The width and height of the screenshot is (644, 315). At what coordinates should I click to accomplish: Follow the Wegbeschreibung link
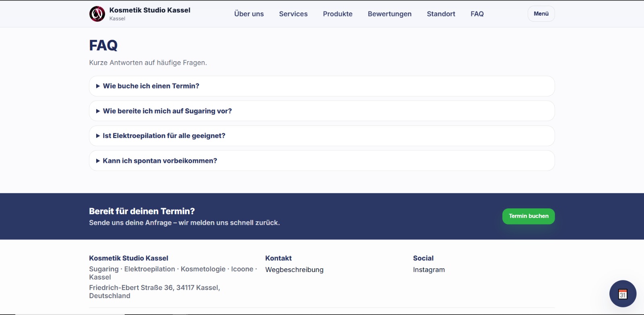coord(294,270)
